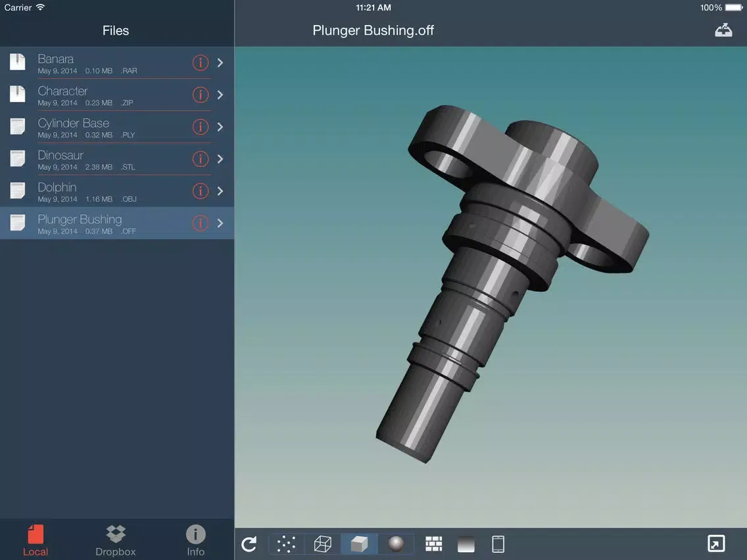The width and height of the screenshot is (747, 560).
Task: Click the Files panel header
Action: coord(116,30)
